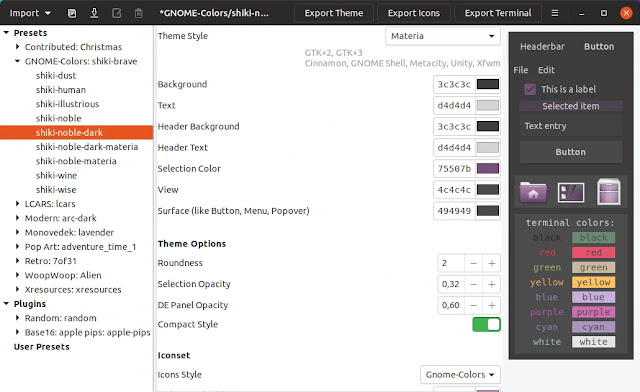Decrease Selection Opacity with minus button
The image size is (640, 392).
tap(473, 284)
